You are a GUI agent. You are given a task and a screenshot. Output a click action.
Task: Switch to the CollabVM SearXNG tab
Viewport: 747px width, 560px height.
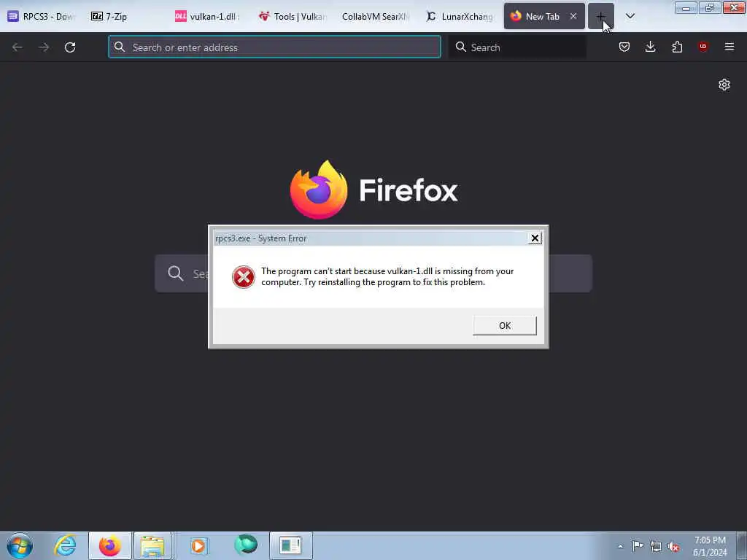[376, 16]
